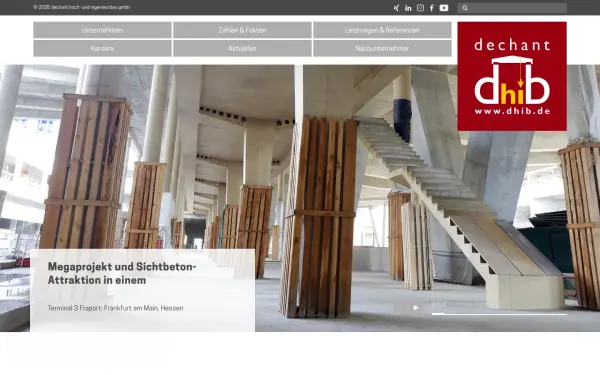Click the search magnifier icon
600x375 pixels.
pos(465,8)
